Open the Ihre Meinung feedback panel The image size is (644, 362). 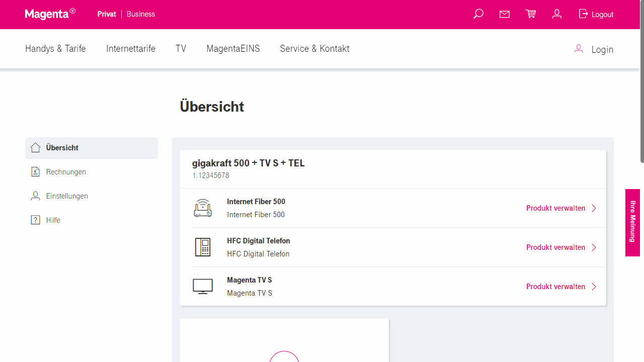point(632,223)
